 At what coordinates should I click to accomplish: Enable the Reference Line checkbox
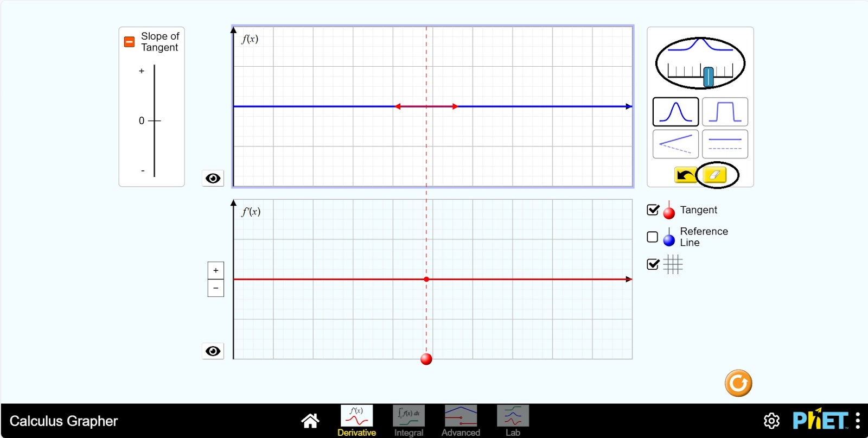click(x=653, y=237)
